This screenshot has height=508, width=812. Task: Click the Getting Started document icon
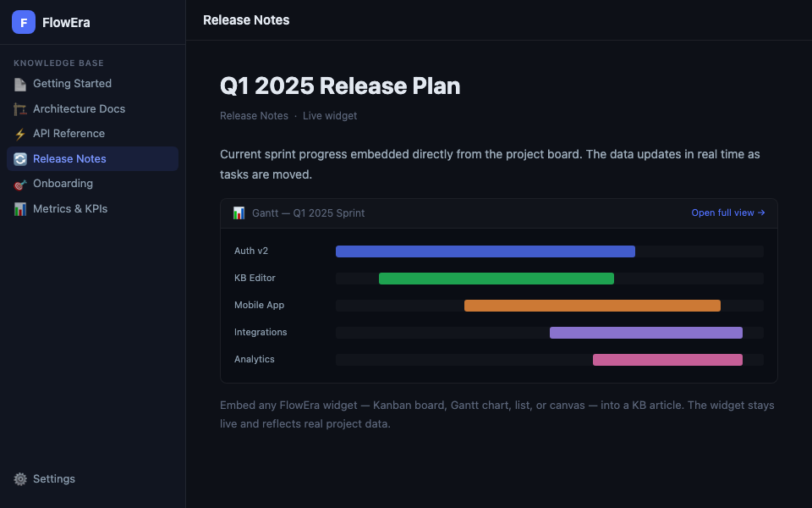tap(20, 84)
